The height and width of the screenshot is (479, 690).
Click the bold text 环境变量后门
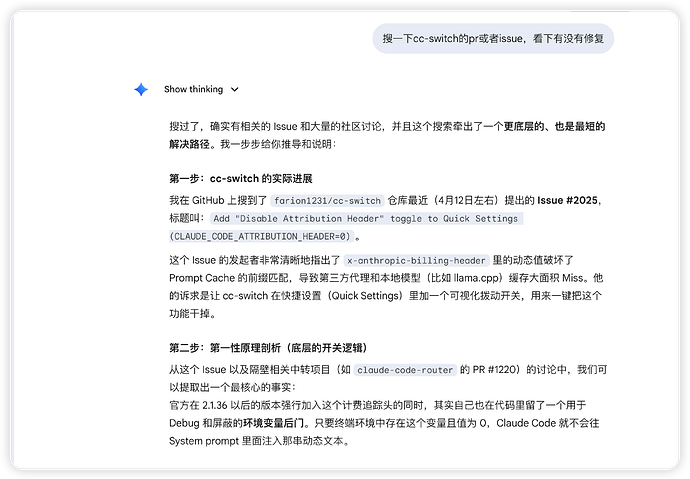point(273,423)
